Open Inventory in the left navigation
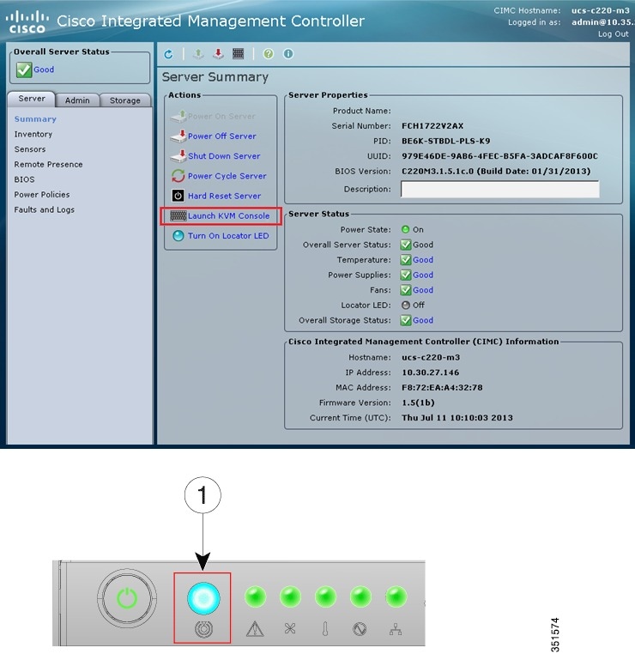 [x=33, y=134]
